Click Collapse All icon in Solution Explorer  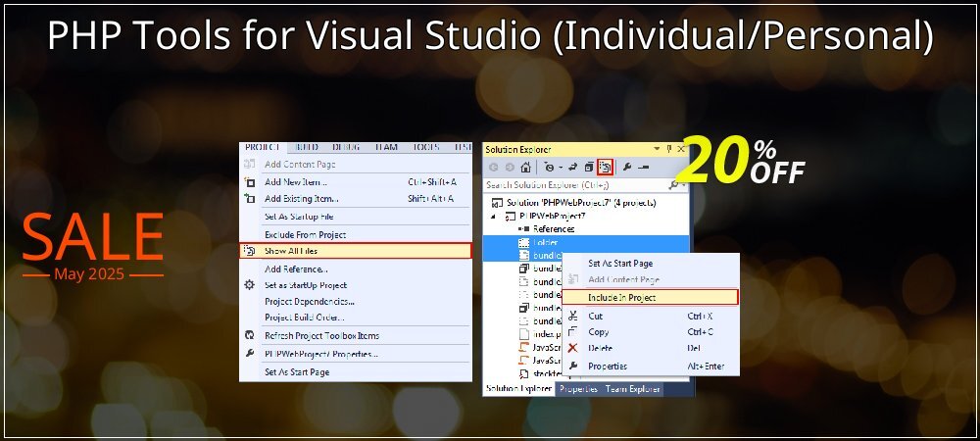[589, 167]
